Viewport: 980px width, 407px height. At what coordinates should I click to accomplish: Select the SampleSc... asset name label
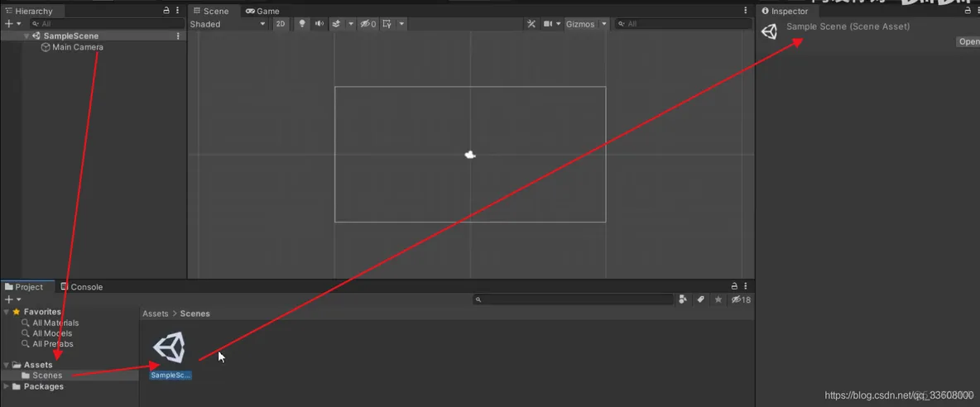(x=171, y=376)
